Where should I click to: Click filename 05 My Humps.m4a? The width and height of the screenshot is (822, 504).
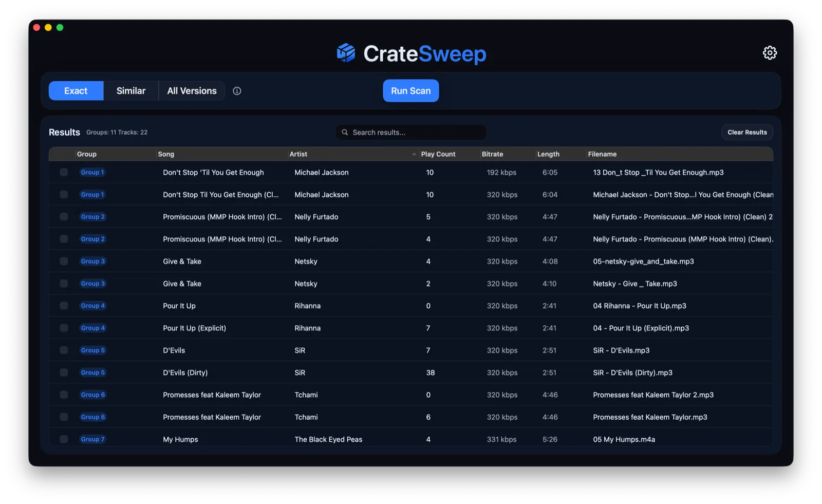[624, 439]
